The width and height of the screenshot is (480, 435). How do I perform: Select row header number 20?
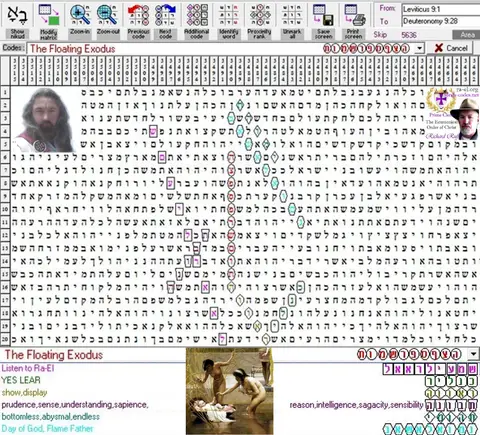click(x=5, y=339)
